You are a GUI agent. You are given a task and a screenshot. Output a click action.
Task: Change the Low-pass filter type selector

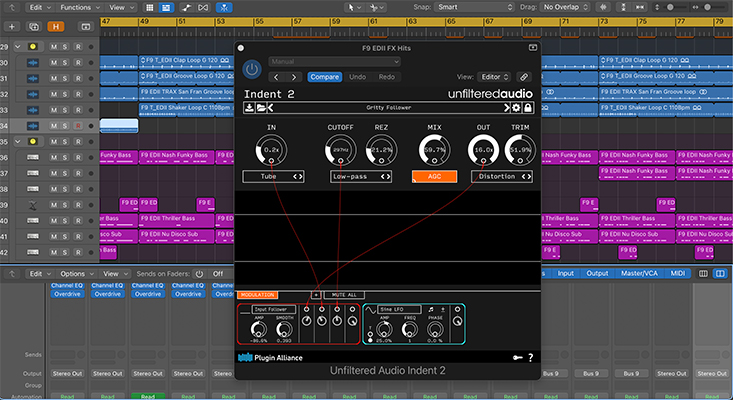pyautogui.click(x=361, y=177)
